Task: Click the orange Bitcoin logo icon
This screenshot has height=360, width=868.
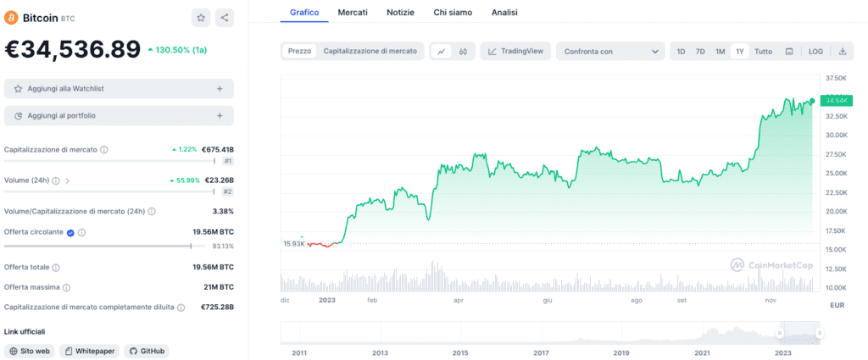Action: pyautogui.click(x=11, y=18)
